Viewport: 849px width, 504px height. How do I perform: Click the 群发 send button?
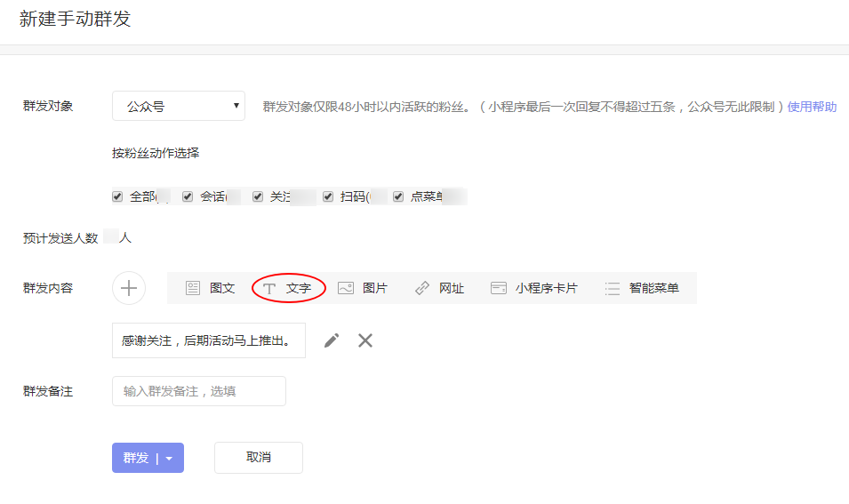tap(136, 458)
